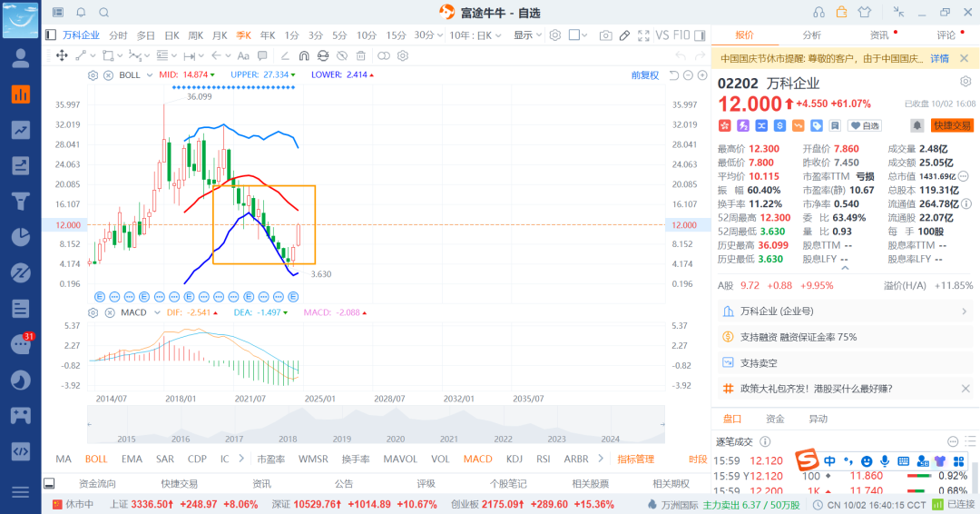Open the customer service headset icon

coord(818,12)
